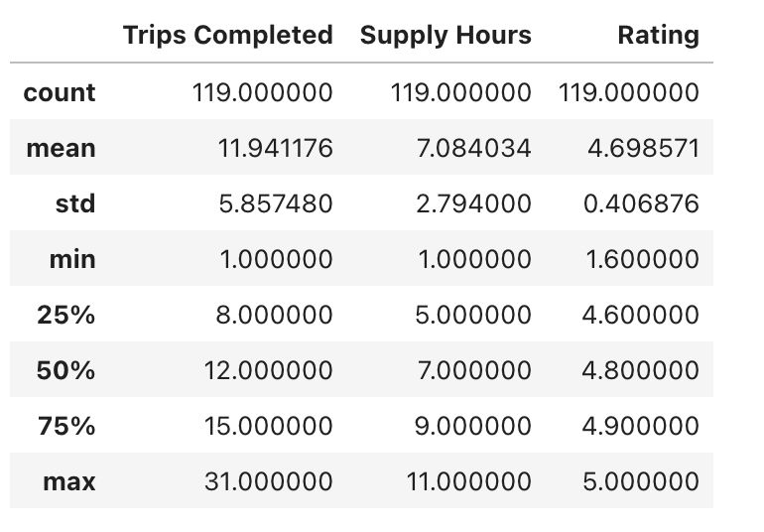
Task: Select the 75% row label
Action: (66, 426)
